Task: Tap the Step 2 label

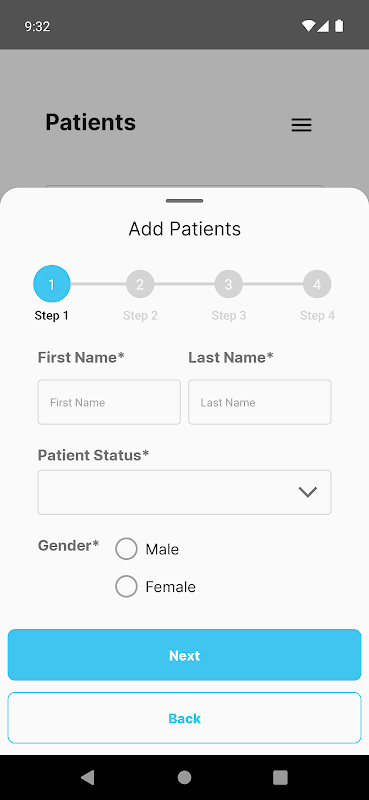Action: 140,316
